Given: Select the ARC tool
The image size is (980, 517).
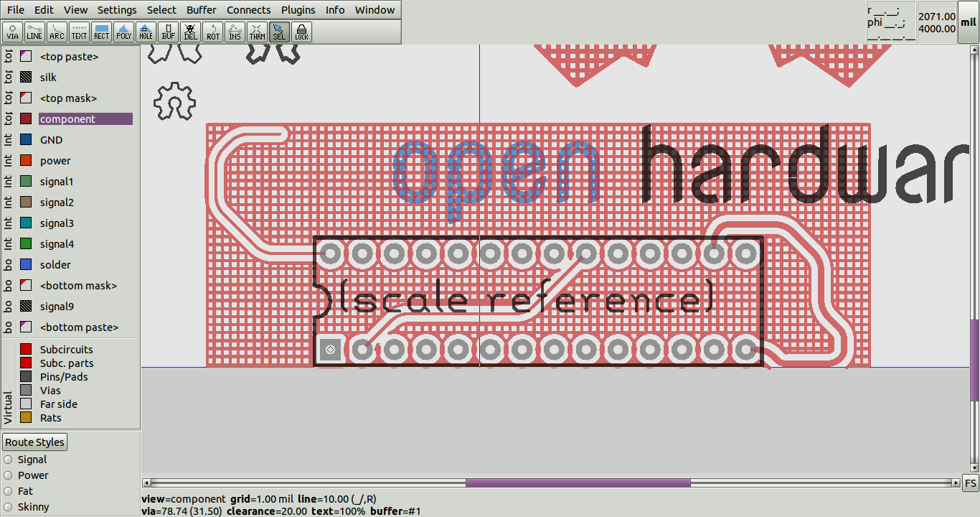Looking at the screenshot, I should (x=56, y=32).
